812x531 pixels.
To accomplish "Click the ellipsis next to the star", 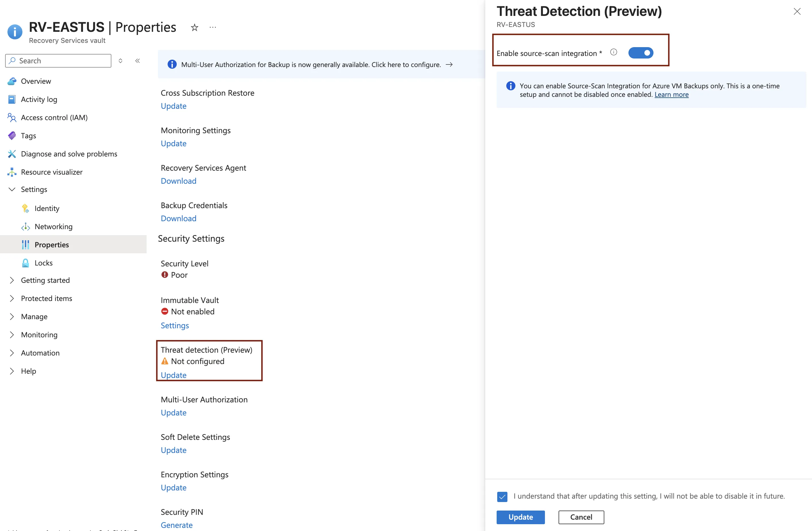I will coord(213,27).
